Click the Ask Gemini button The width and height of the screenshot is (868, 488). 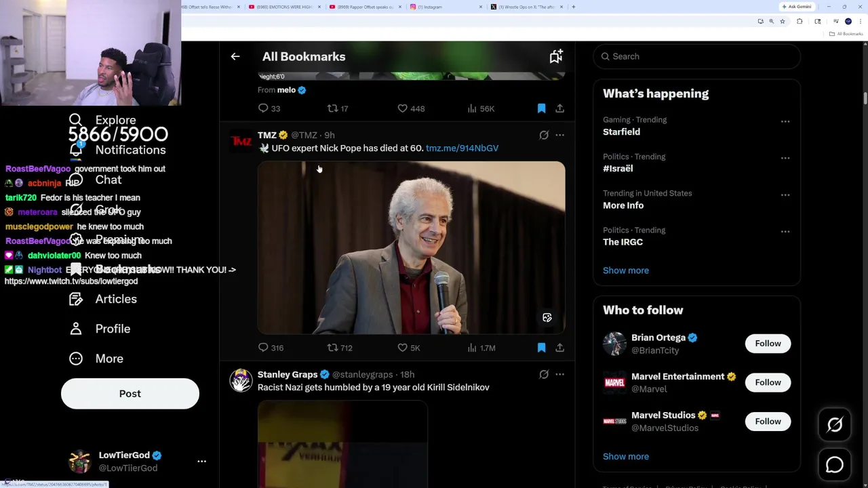[797, 7]
